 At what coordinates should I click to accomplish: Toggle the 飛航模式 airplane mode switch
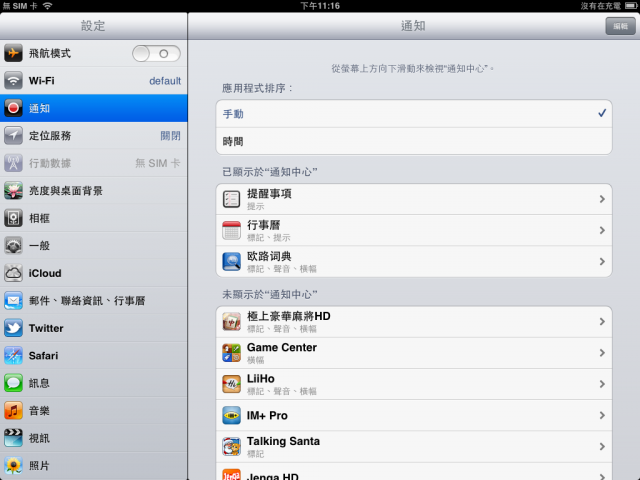click(156, 53)
